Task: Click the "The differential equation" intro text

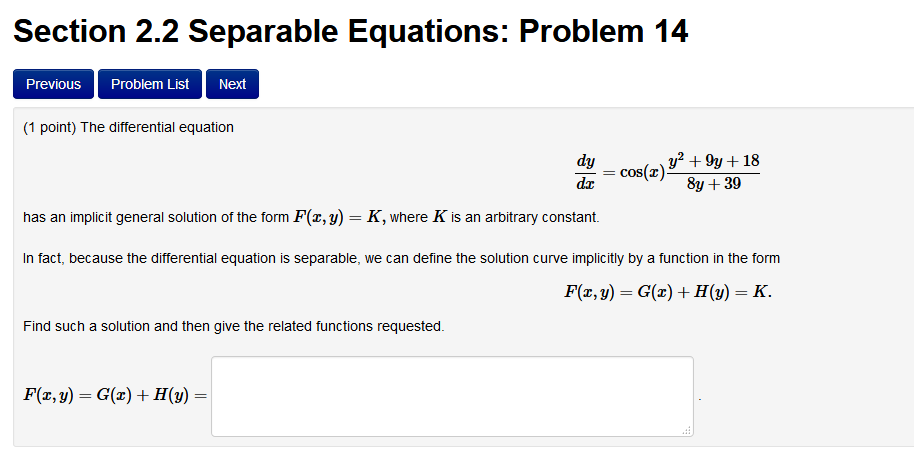Action: 157,128
